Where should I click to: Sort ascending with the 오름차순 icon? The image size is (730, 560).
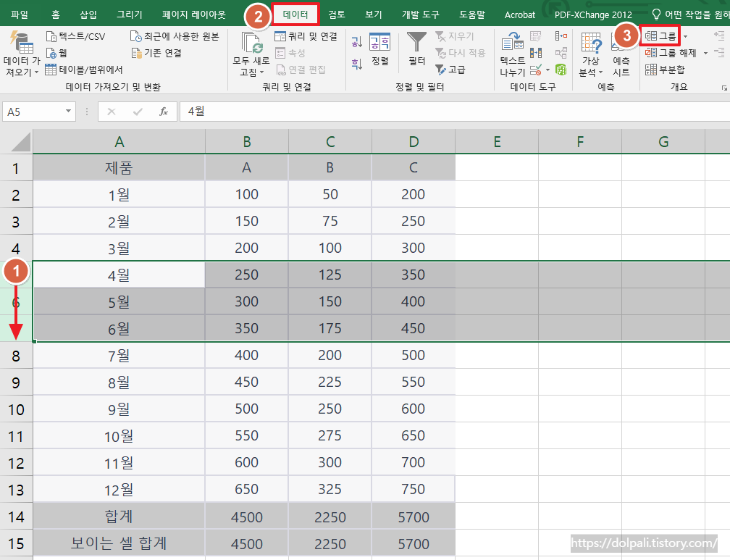356,43
